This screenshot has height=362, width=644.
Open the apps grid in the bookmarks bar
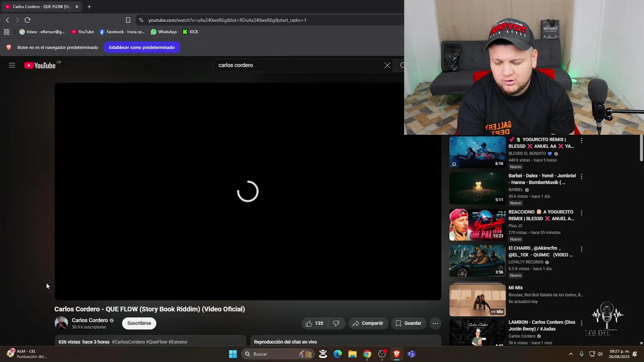(7, 32)
